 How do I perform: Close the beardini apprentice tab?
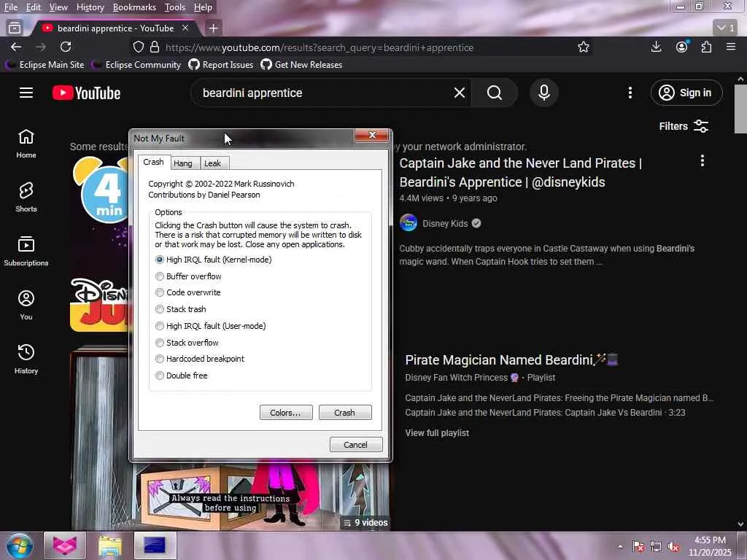185,28
